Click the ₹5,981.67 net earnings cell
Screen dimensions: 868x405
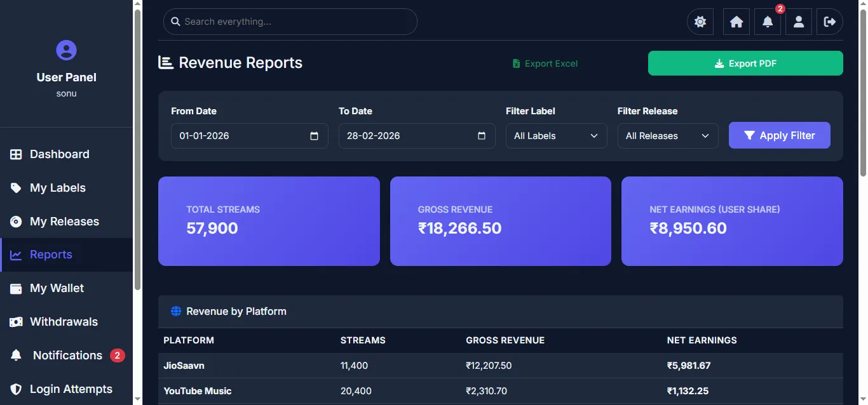click(x=689, y=366)
